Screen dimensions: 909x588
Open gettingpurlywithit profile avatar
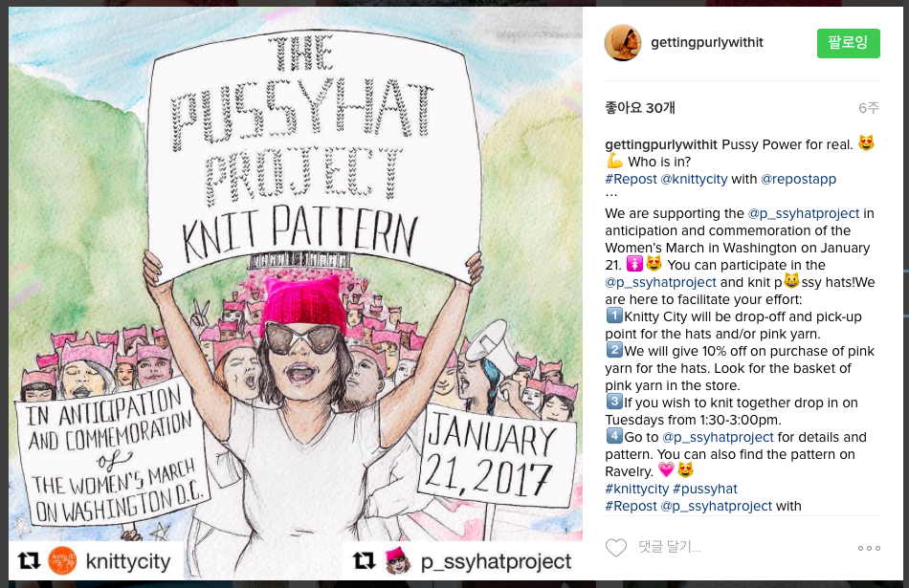623,43
